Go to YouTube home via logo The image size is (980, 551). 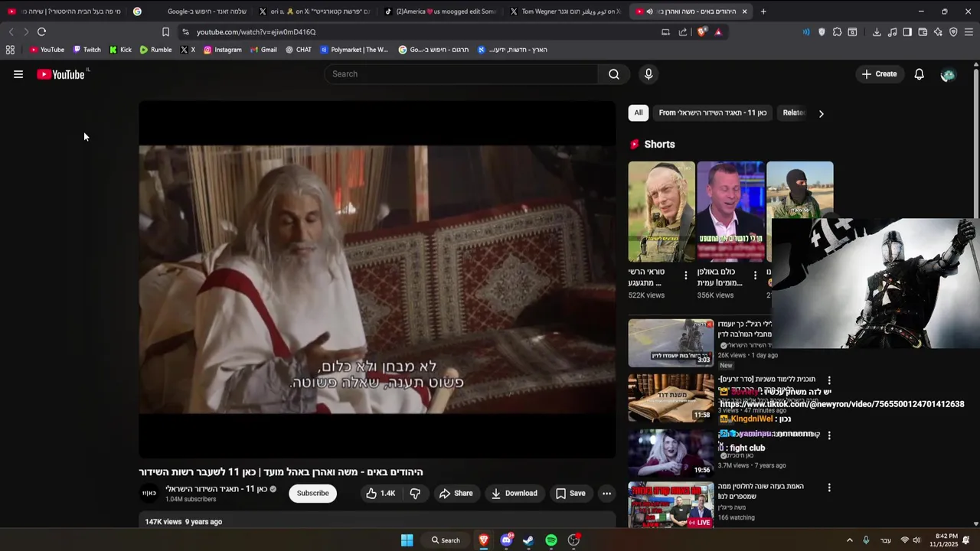60,74
